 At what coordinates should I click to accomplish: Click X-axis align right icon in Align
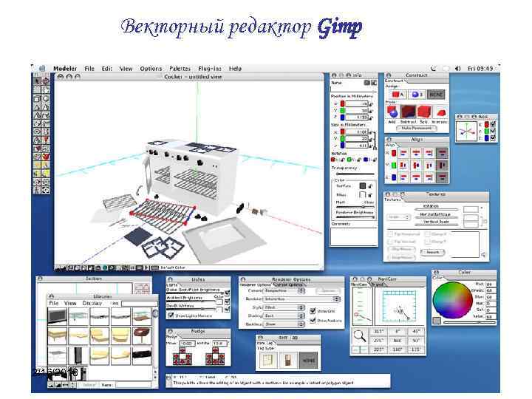[429, 153]
